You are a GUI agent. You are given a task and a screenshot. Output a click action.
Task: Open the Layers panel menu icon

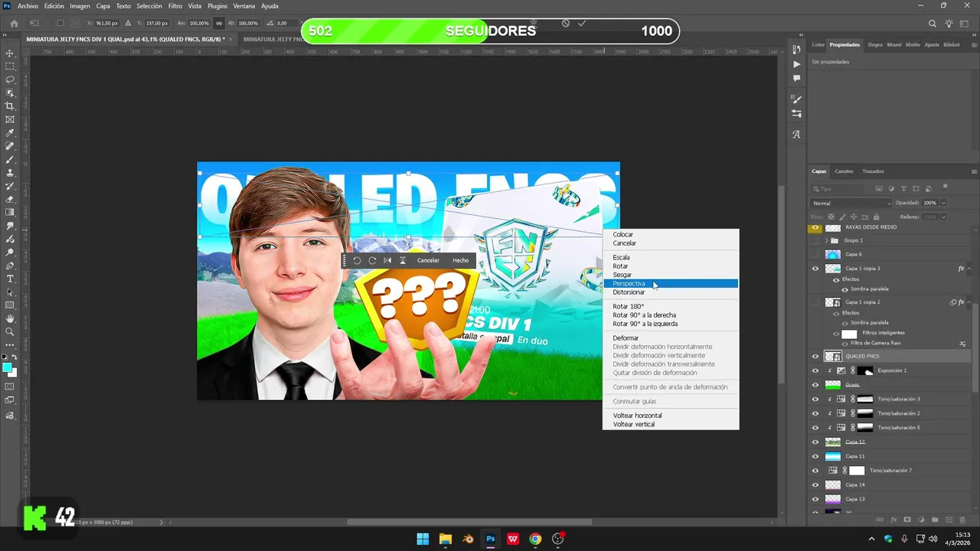[x=974, y=171]
